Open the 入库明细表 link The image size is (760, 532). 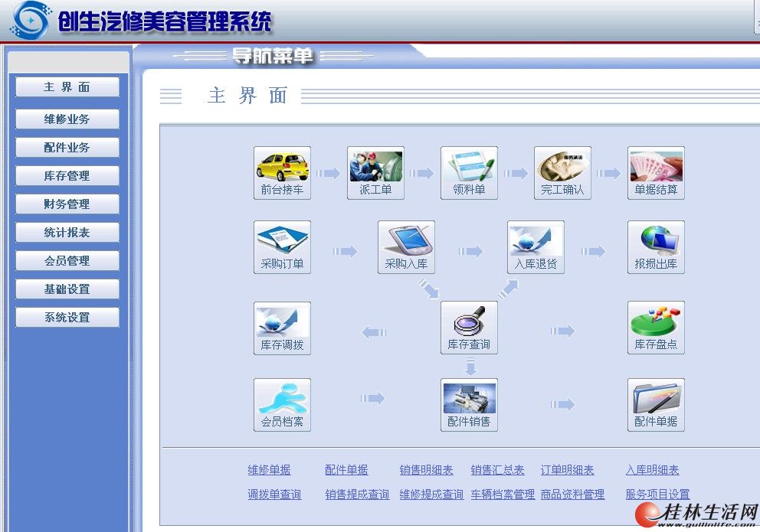click(x=653, y=470)
